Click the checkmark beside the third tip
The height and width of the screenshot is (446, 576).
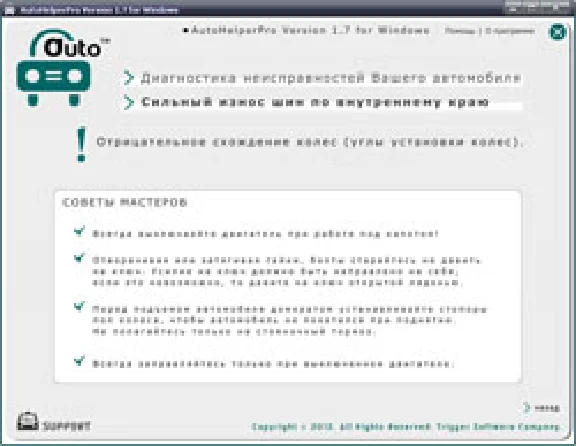point(79,306)
